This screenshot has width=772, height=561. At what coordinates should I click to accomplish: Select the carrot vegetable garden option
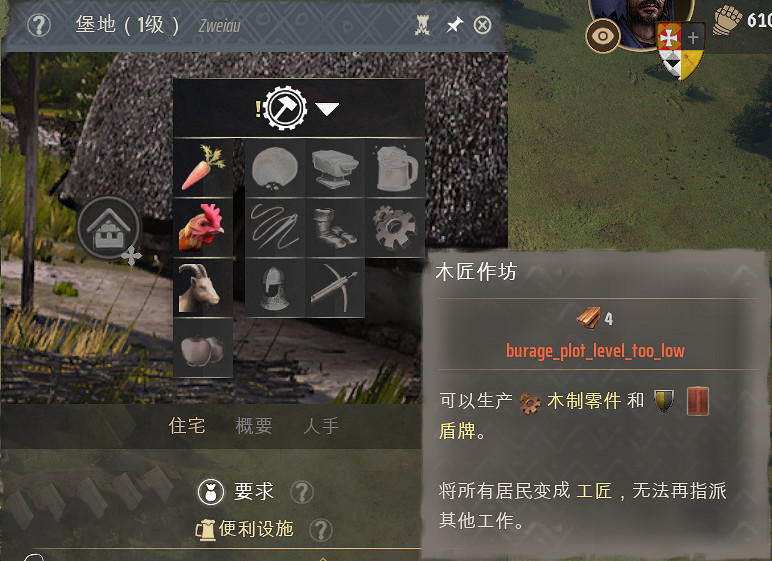(203, 168)
